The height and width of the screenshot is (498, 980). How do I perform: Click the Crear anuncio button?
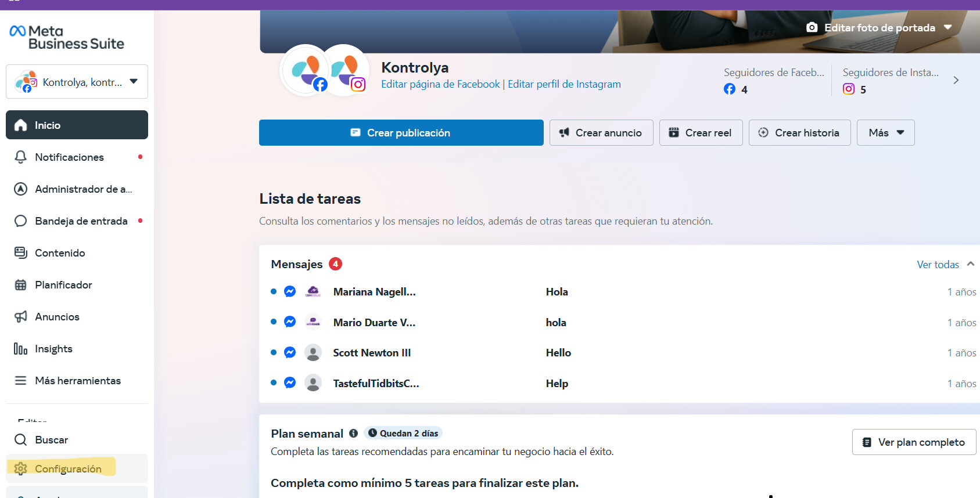(x=601, y=132)
